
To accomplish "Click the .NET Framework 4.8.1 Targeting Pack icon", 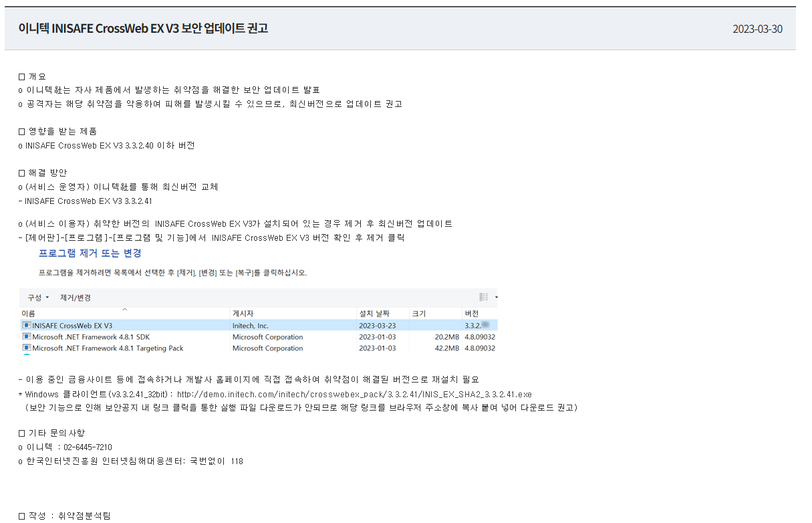I will point(27,348).
